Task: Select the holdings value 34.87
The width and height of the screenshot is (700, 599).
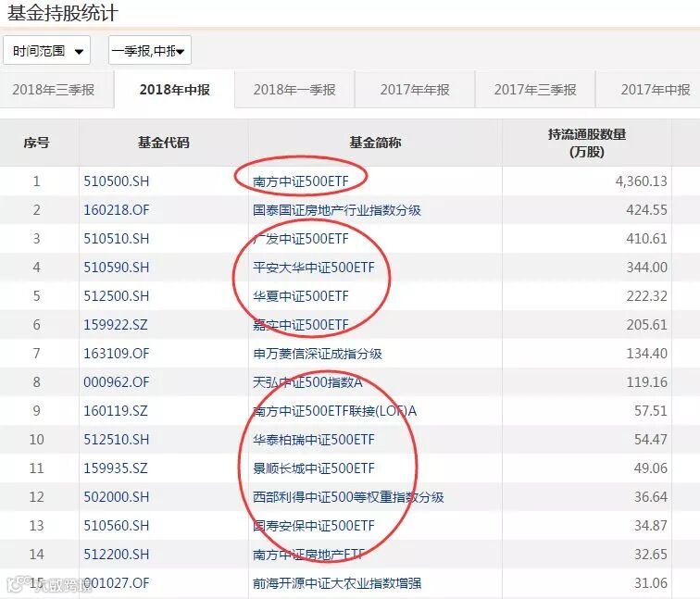Action: 650,525
